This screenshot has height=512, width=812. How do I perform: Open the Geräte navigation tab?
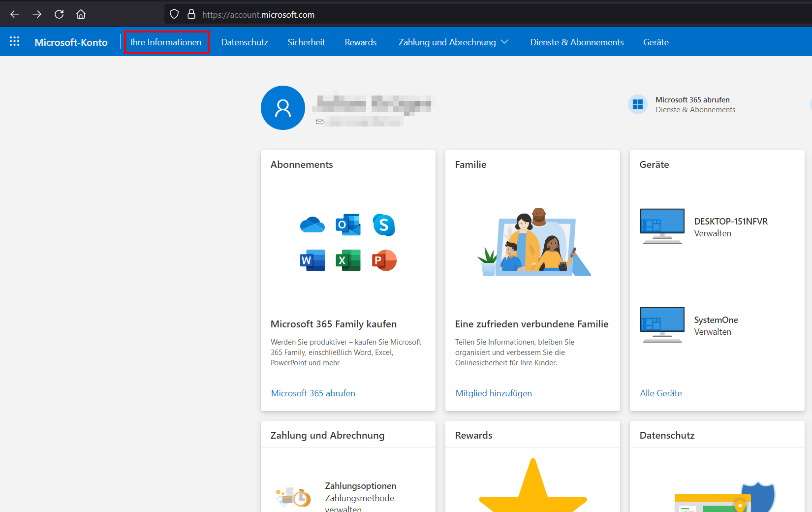point(656,42)
